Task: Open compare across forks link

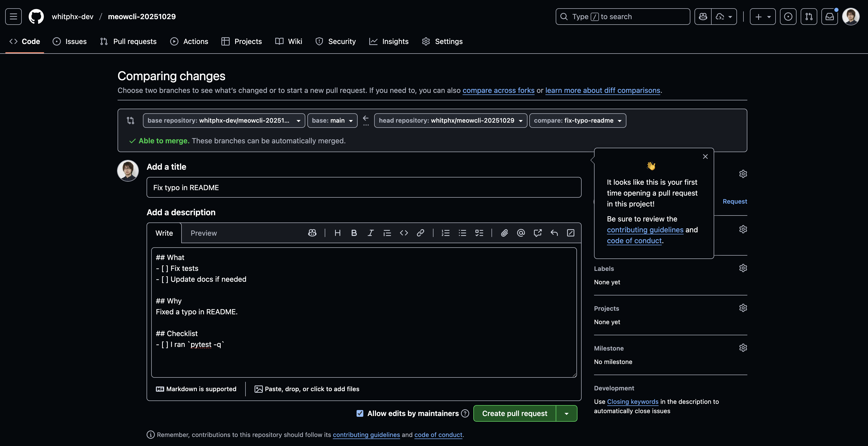Action: (x=498, y=90)
